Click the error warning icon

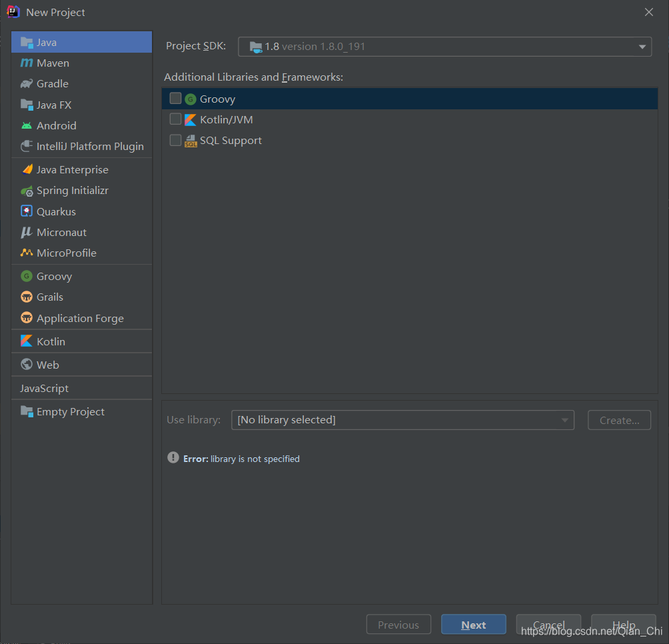[x=173, y=458]
